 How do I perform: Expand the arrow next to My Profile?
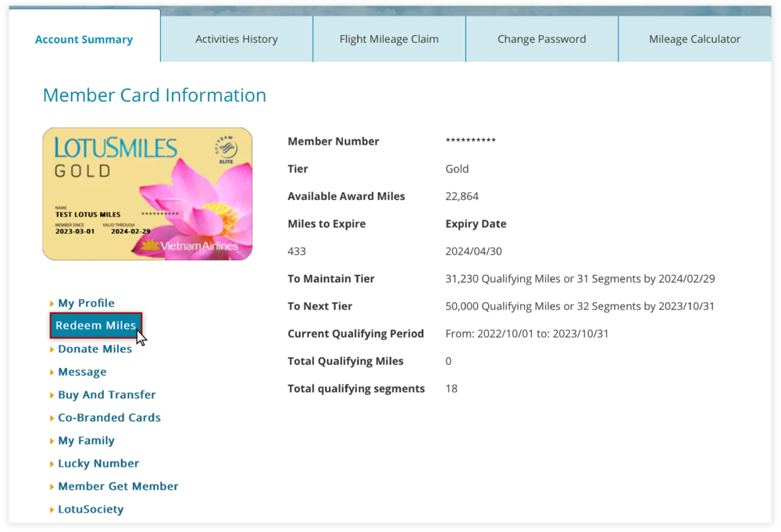(52, 302)
